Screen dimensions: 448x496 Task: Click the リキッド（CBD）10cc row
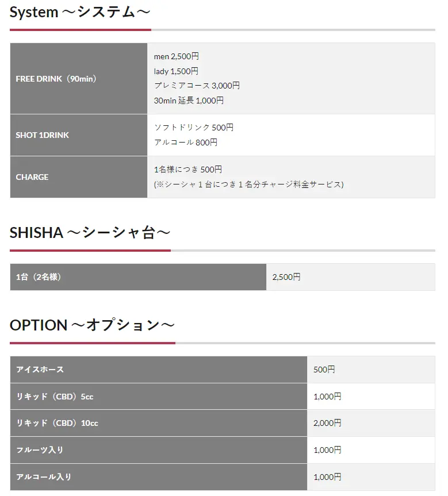222,423
